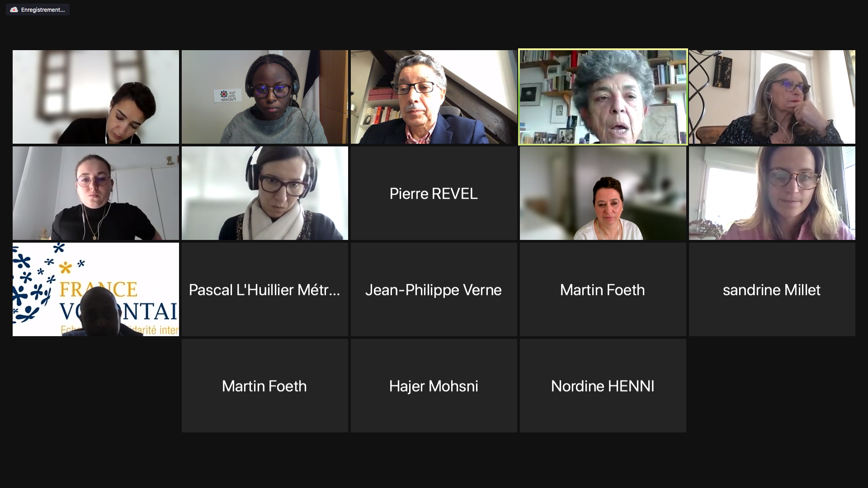Select the Pierre REVEL participant tile
This screenshot has width=868, height=488.
(434, 193)
